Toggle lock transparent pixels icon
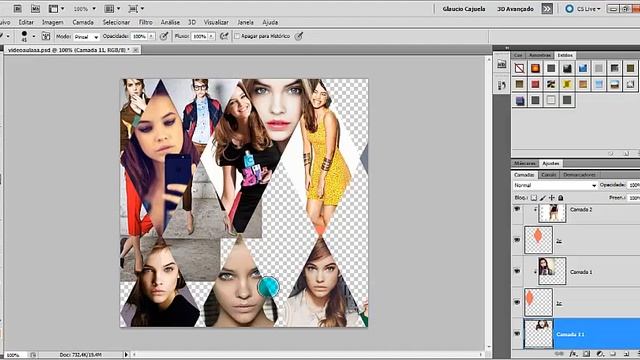The height and width of the screenshot is (360, 640). click(x=534, y=198)
